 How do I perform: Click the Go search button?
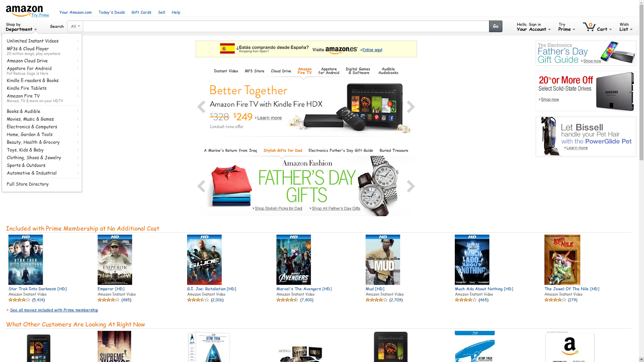point(495,26)
